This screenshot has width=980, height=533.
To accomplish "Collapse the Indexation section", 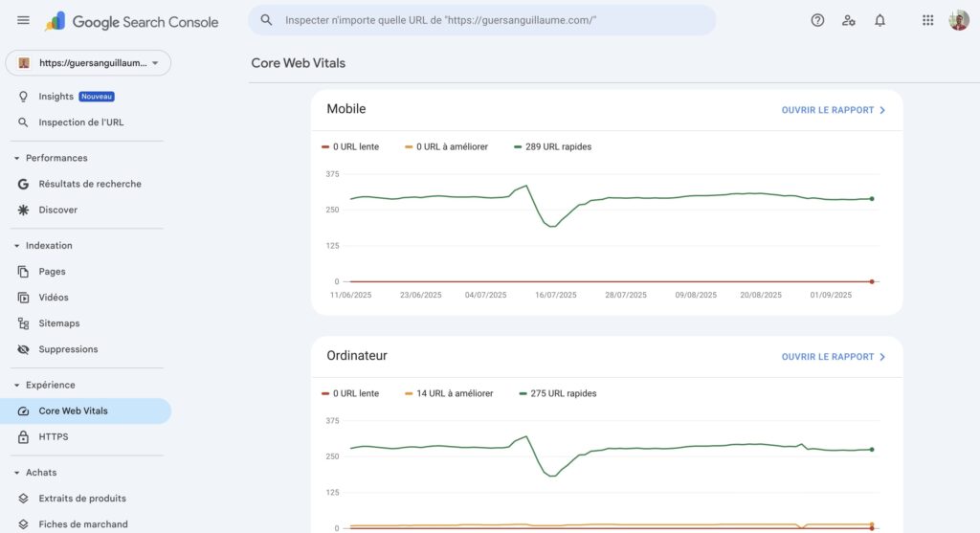I will point(17,246).
